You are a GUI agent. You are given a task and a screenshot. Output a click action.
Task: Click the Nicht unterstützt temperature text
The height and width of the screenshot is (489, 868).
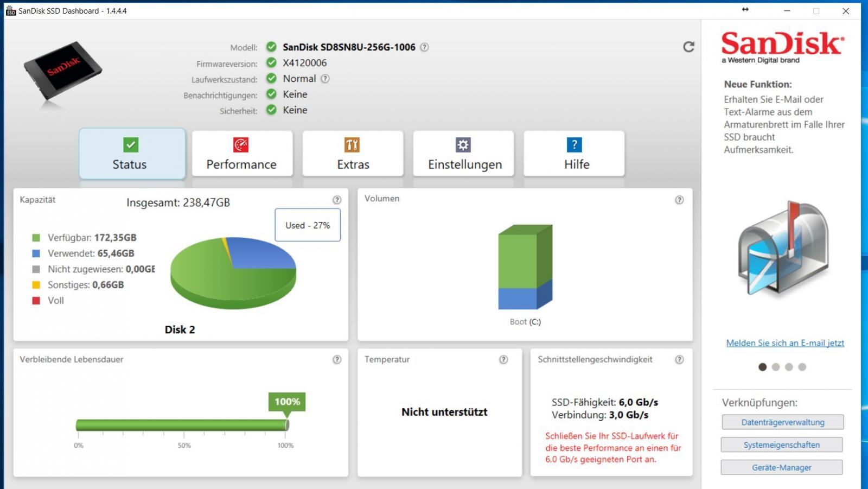point(444,412)
